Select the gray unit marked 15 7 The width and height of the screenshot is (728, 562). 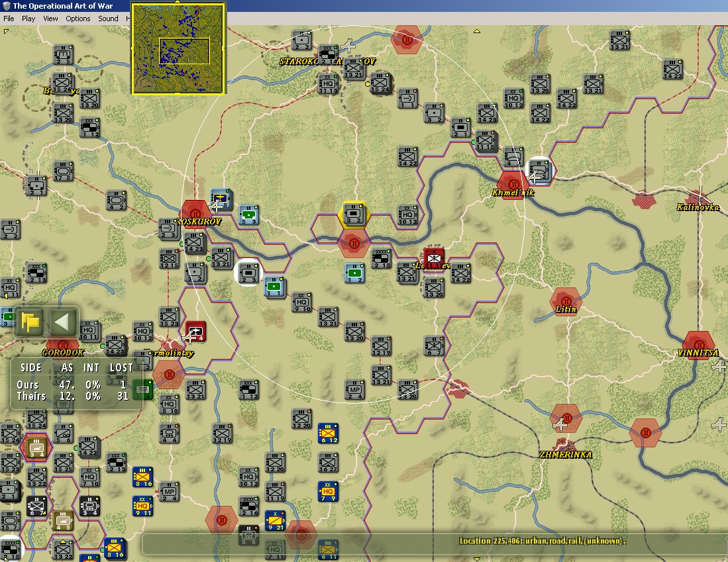[9, 520]
